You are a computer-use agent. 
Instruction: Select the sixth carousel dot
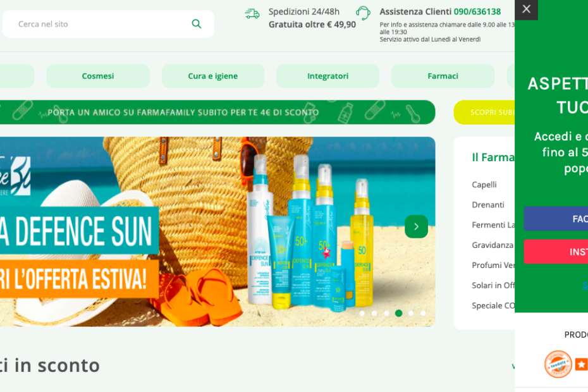pos(423,313)
